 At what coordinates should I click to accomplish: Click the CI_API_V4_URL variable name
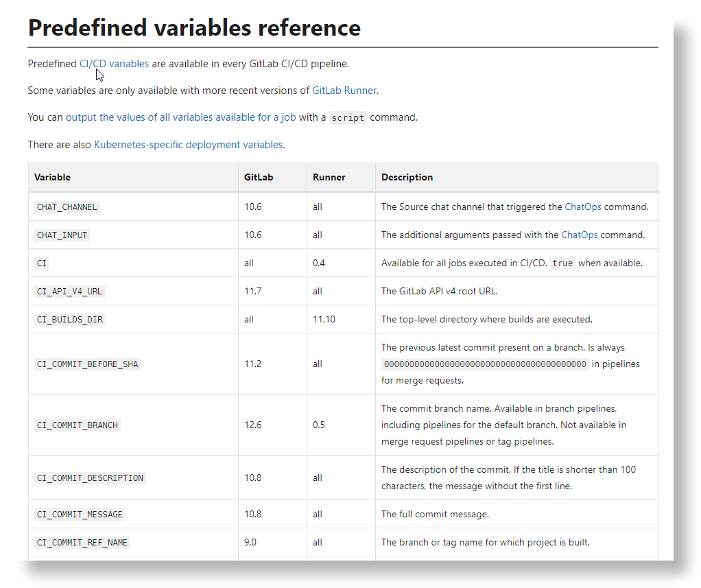[x=69, y=291]
